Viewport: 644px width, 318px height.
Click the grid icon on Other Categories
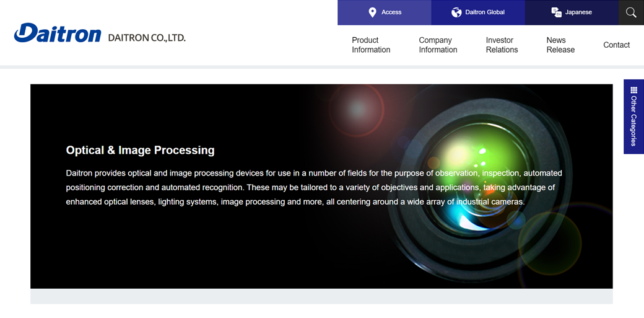click(x=633, y=90)
